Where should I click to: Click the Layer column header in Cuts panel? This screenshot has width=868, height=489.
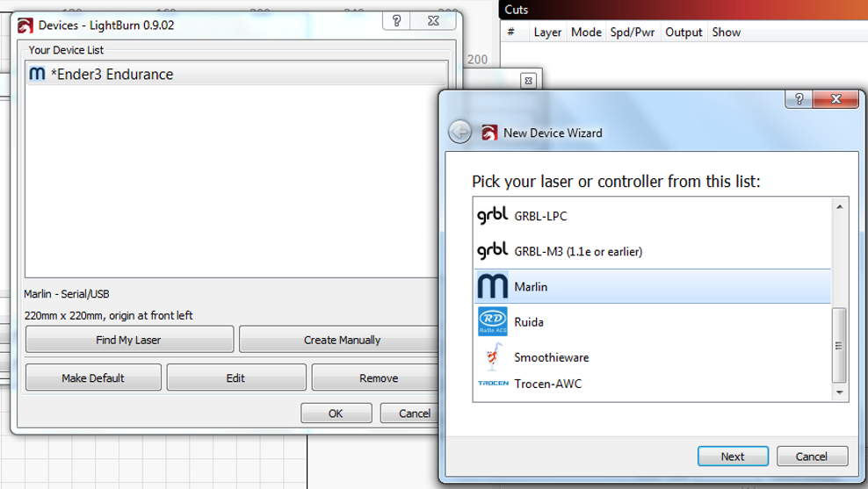point(547,32)
